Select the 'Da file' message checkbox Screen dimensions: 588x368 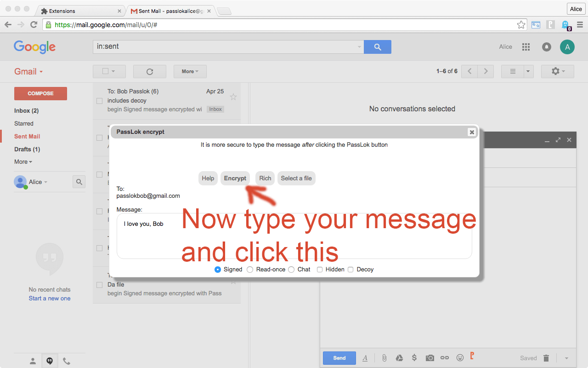99,285
